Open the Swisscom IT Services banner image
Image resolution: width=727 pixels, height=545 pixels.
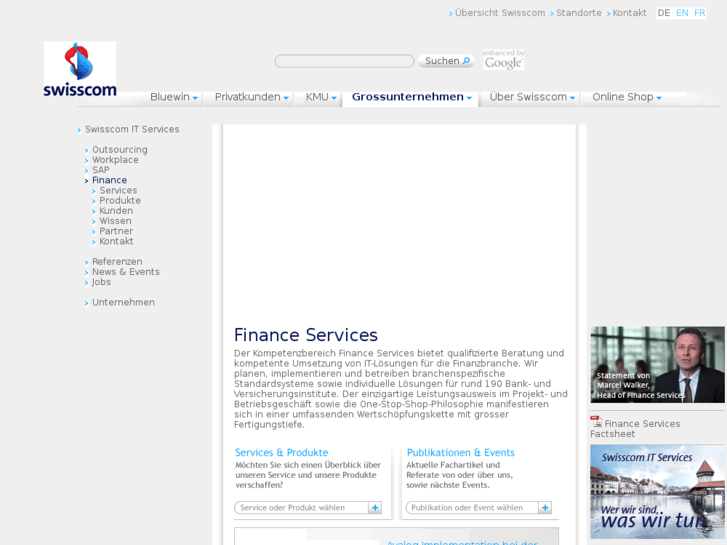pos(657,492)
